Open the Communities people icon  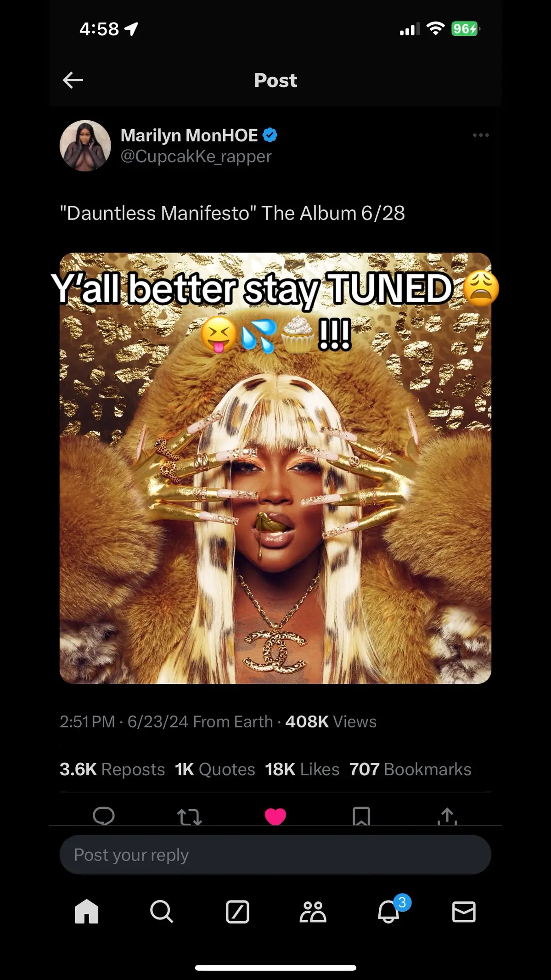(x=313, y=912)
